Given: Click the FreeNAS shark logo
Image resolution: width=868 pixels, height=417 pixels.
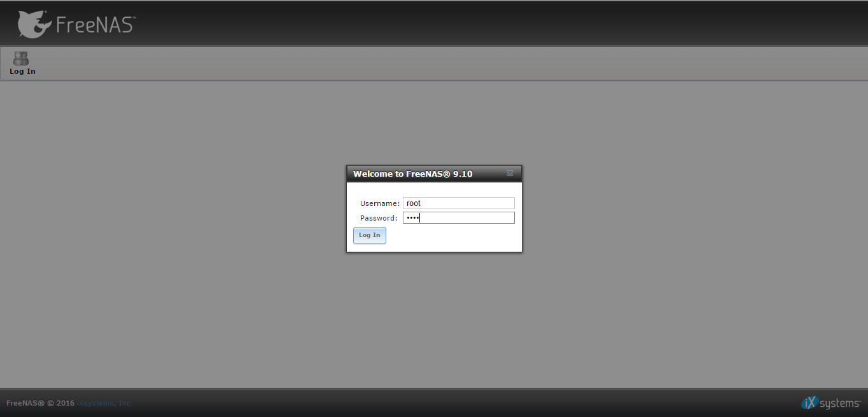Looking at the screenshot, I should (35, 24).
